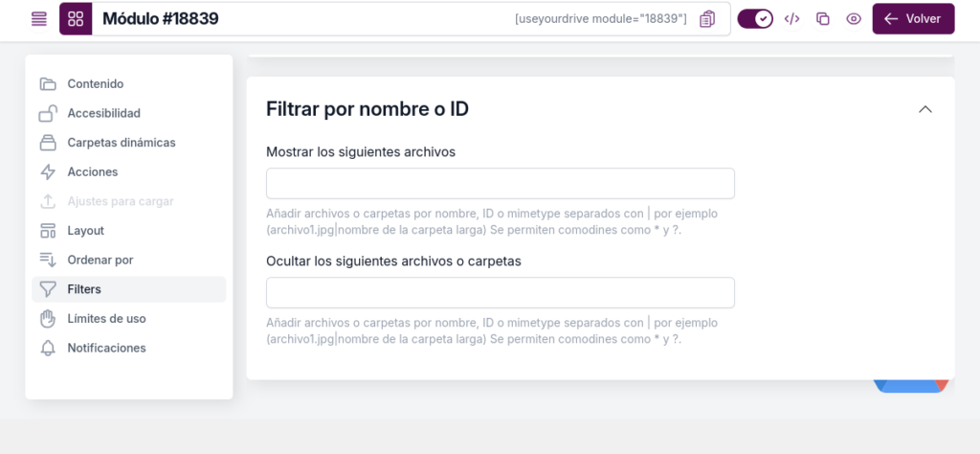Image resolution: width=980 pixels, height=454 pixels.
Task: Open the Ordenar por section
Action: click(129, 261)
